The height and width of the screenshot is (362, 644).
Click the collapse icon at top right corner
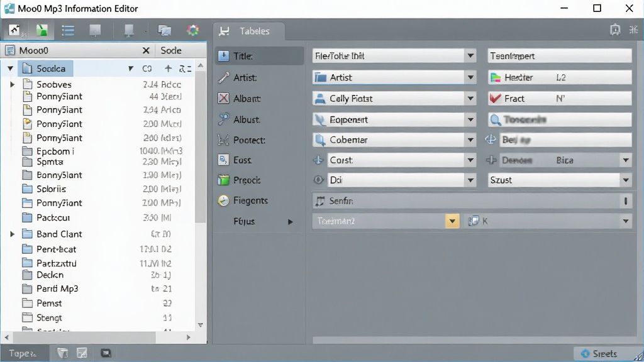tap(633, 30)
